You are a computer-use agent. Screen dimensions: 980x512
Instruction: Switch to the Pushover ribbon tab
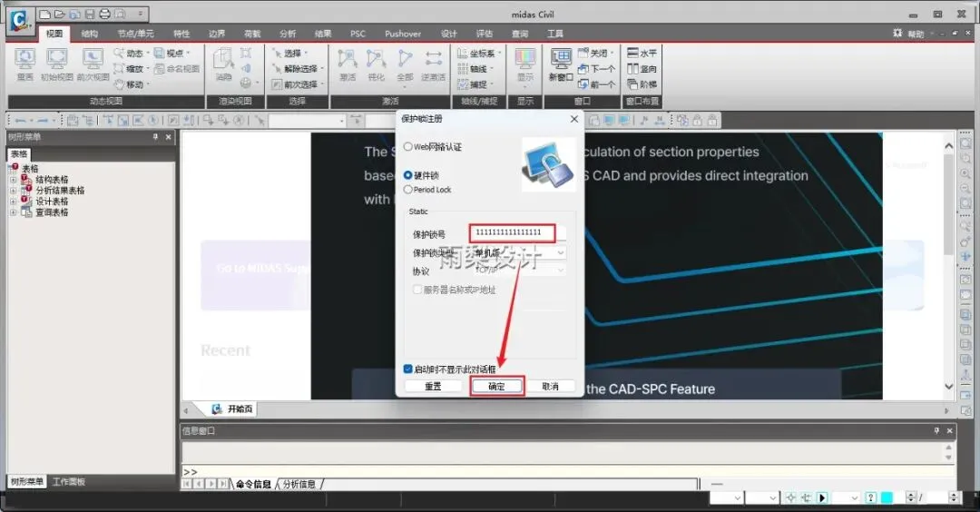click(x=403, y=34)
